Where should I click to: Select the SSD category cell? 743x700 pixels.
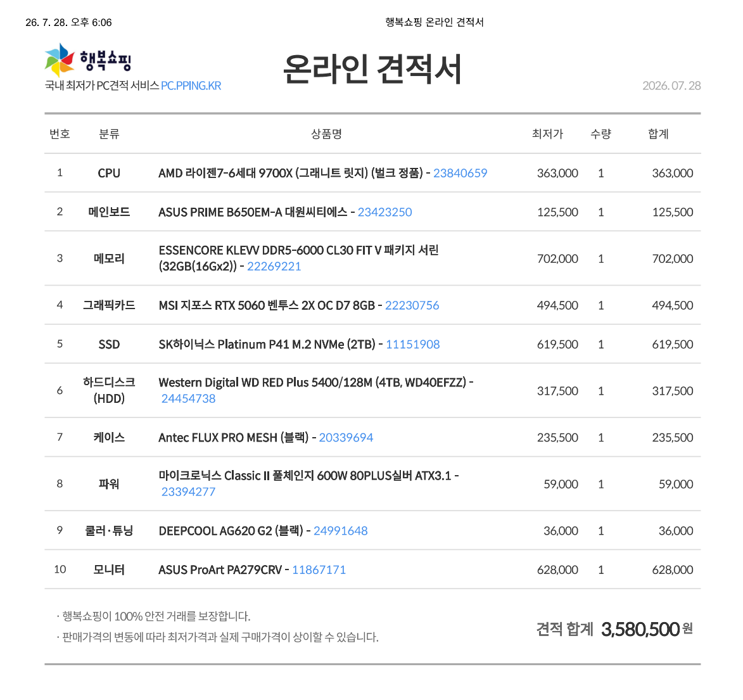109,344
